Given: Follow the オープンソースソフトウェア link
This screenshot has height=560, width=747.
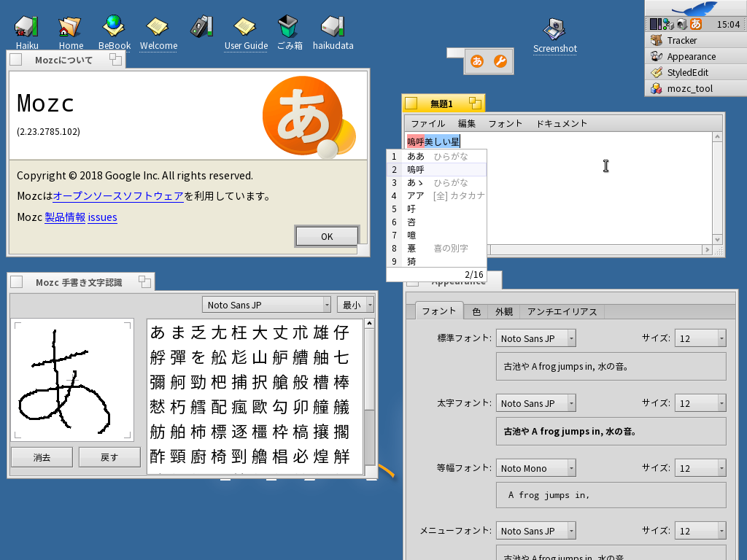Looking at the screenshot, I should click(x=118, y=196).
